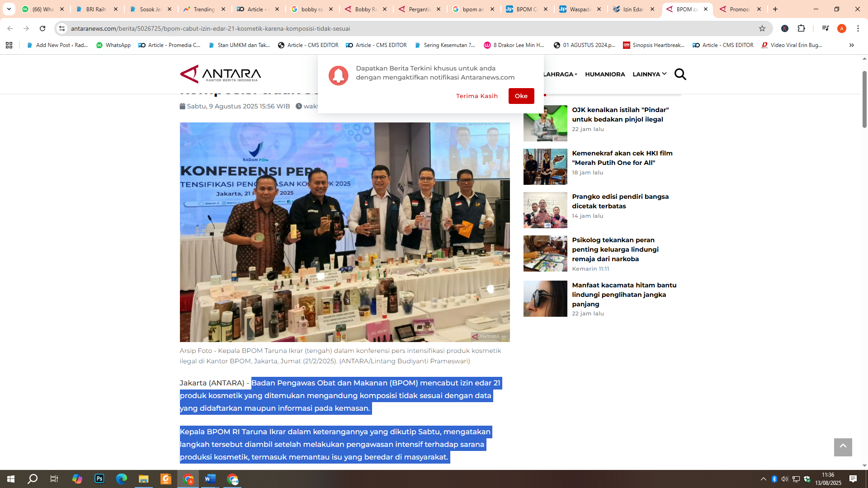Reload the current page
The image size is (868, 488).
[42, 28]
